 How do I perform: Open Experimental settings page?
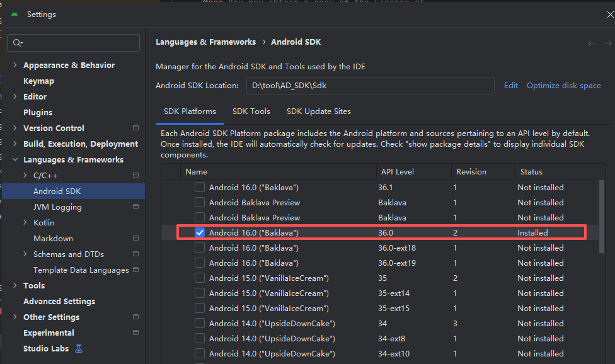click(49, 333)
